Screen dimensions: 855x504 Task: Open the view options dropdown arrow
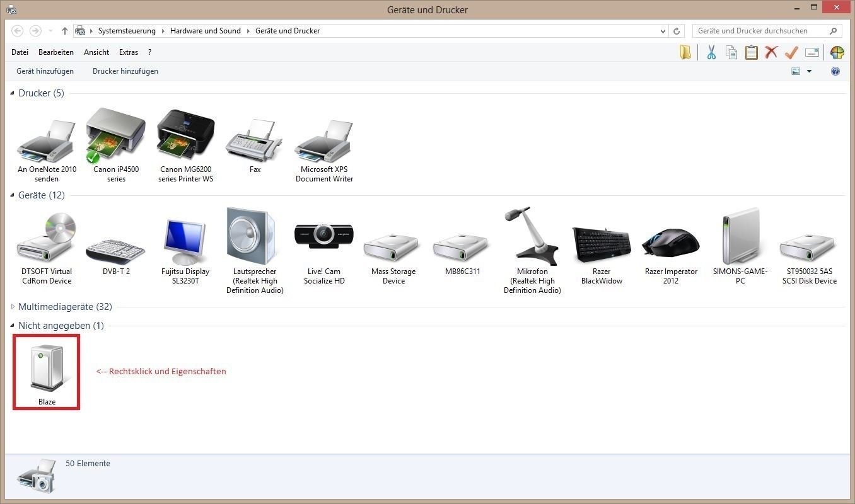click(x=809, y=71)
